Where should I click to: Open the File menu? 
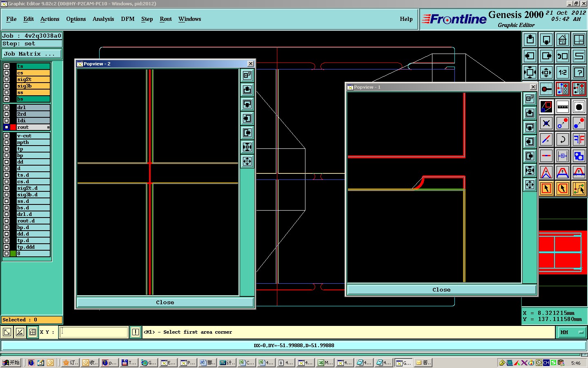point(11,19)
